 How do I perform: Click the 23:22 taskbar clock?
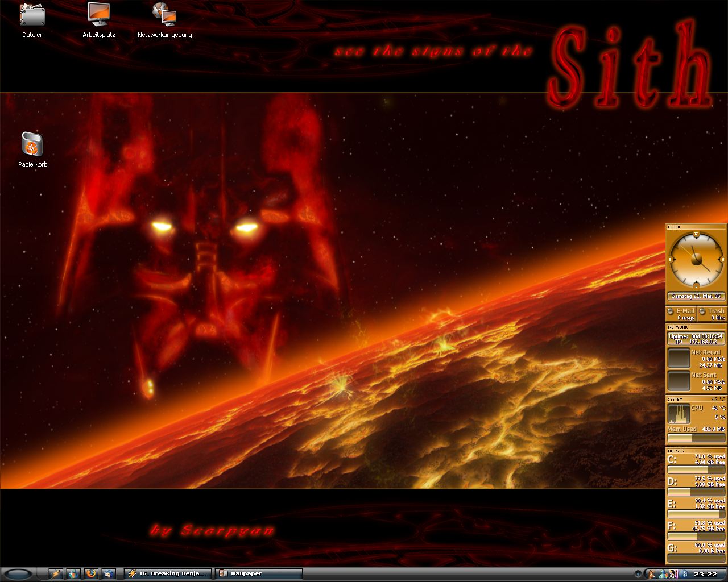click(705, 574)
